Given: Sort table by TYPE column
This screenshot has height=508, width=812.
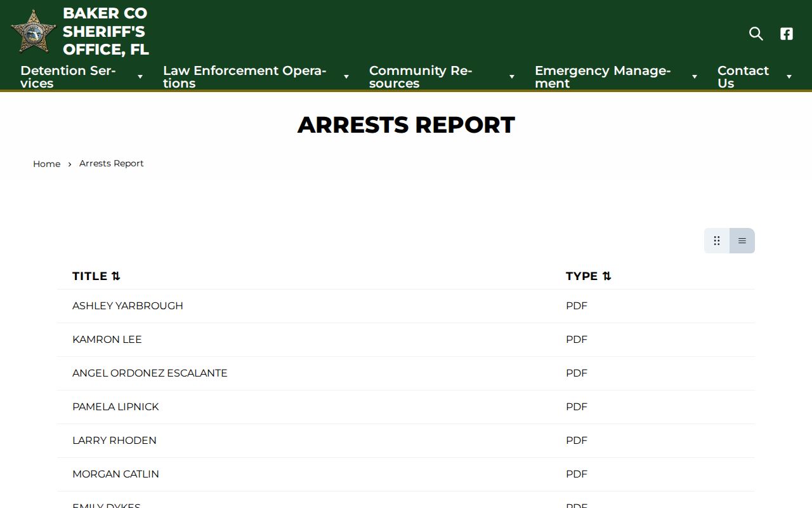Looking at the screenshot, I should (589, 276).
